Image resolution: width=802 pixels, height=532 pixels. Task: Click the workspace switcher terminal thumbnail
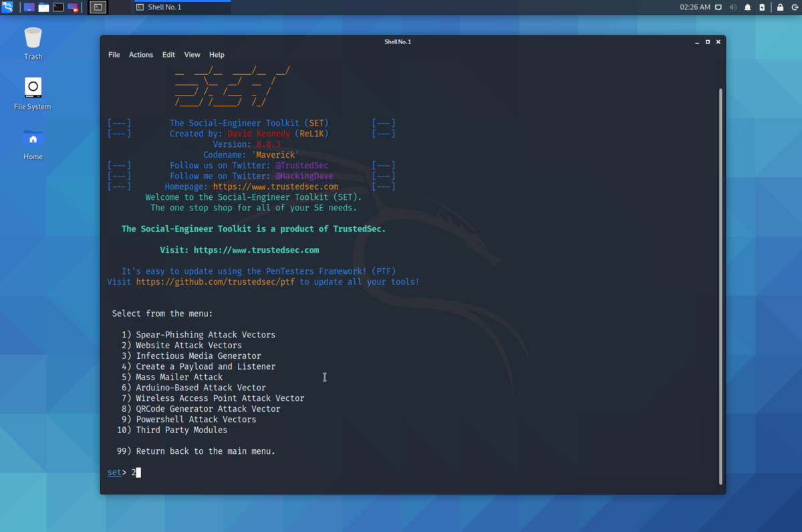click(x=98, y=7)
